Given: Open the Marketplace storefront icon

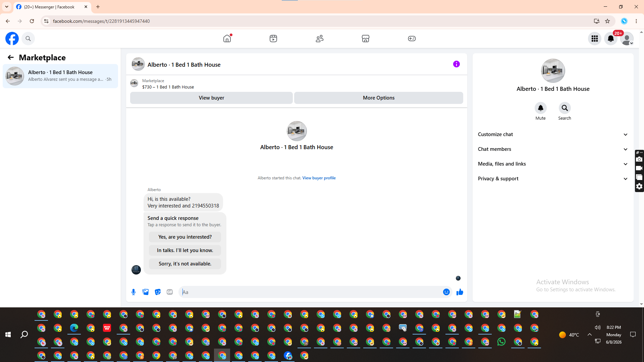Looking at the screenshot, I should click(x=366, y=39).
